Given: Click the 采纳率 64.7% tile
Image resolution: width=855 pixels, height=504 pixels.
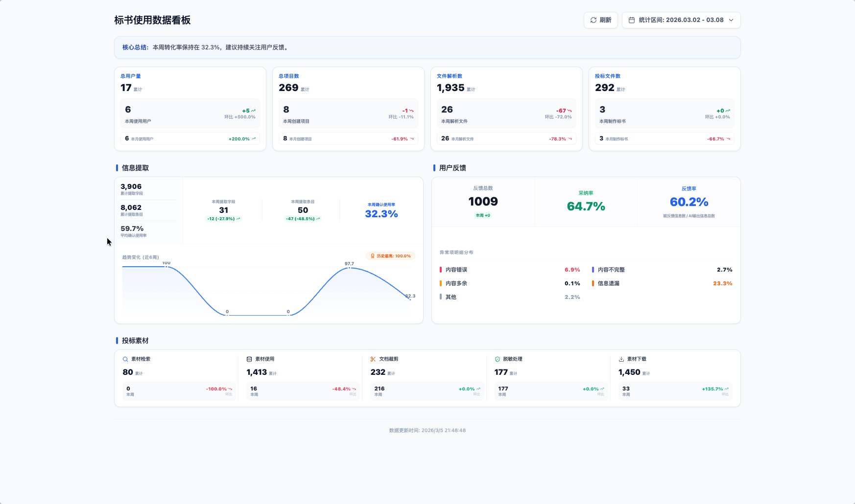Looking at the screenshot, I should coord(586,202).
